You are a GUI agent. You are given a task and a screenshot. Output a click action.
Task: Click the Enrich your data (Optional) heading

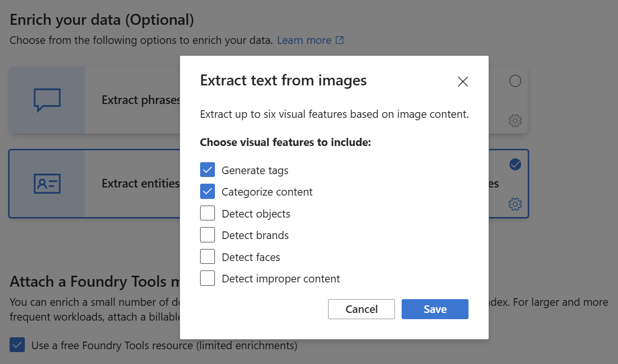(x=102, y=20)
